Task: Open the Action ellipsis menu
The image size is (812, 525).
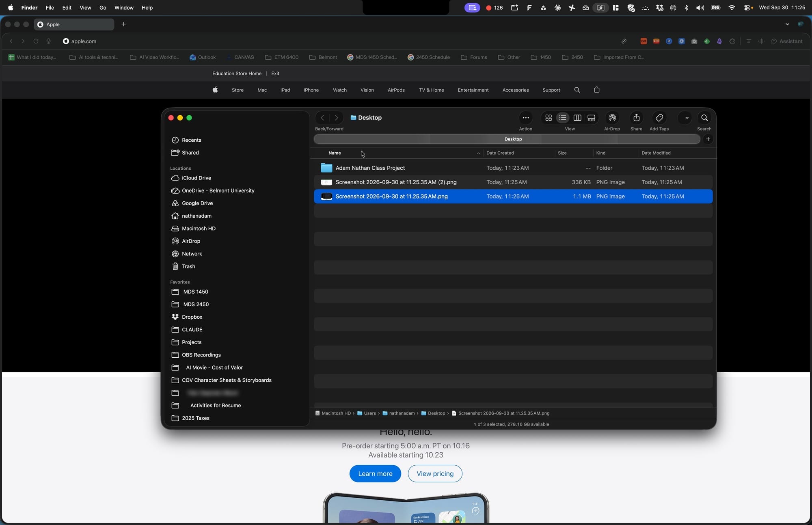Action: tap(526, 118)
